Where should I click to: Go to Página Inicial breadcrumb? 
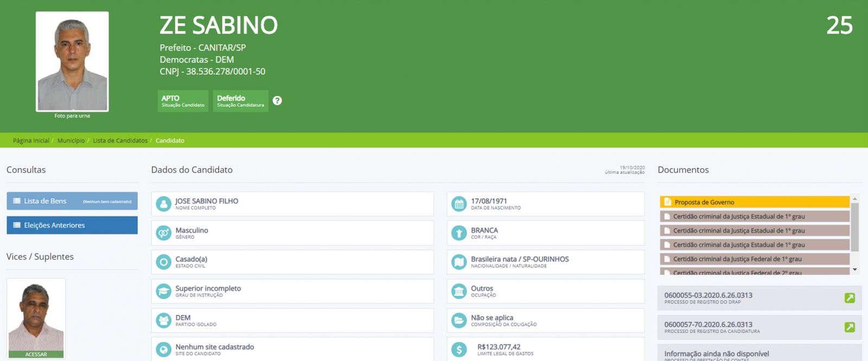(x=31, y=141)
